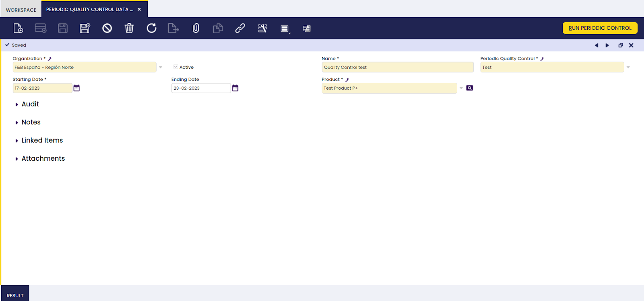Viewport: 644px width, 301px height.
Task: Click the cancel changes (undo) icon
Action: pyautogui.click(x=107, y=28)
